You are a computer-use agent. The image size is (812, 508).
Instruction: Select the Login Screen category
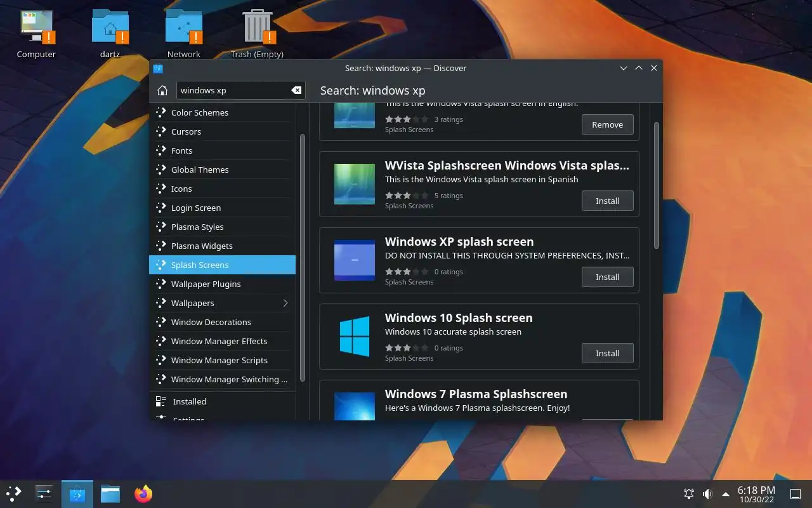point(222,208)
